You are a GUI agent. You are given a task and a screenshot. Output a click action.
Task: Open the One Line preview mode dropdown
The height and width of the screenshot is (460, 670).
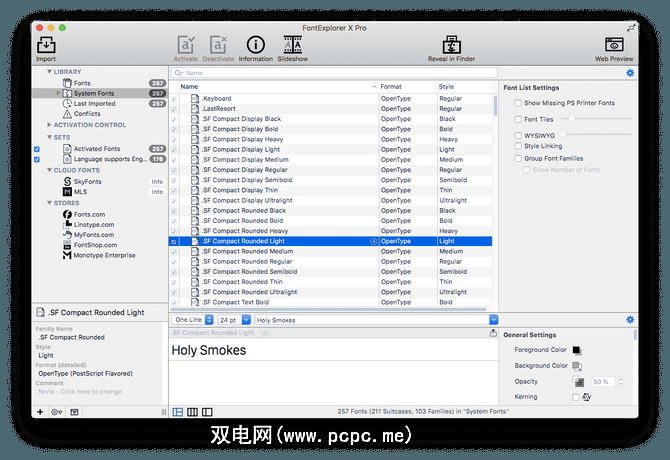click(192, 319)
